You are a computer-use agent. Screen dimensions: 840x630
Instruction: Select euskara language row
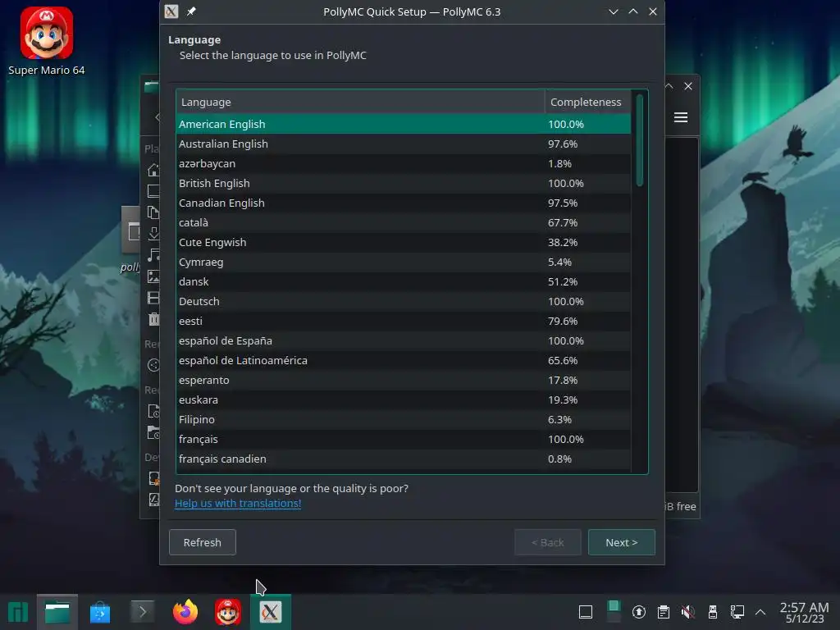coord(404,399)
